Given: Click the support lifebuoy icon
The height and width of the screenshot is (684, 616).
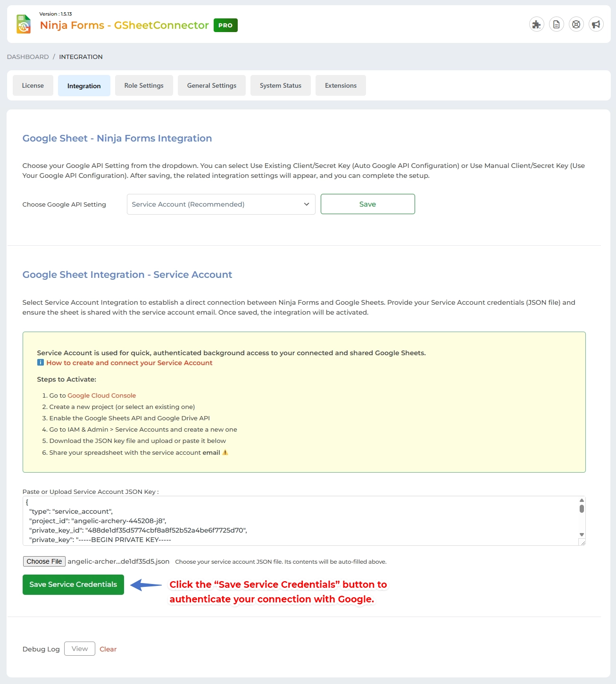Looking at the screenshot, I should tap(576, 24).
